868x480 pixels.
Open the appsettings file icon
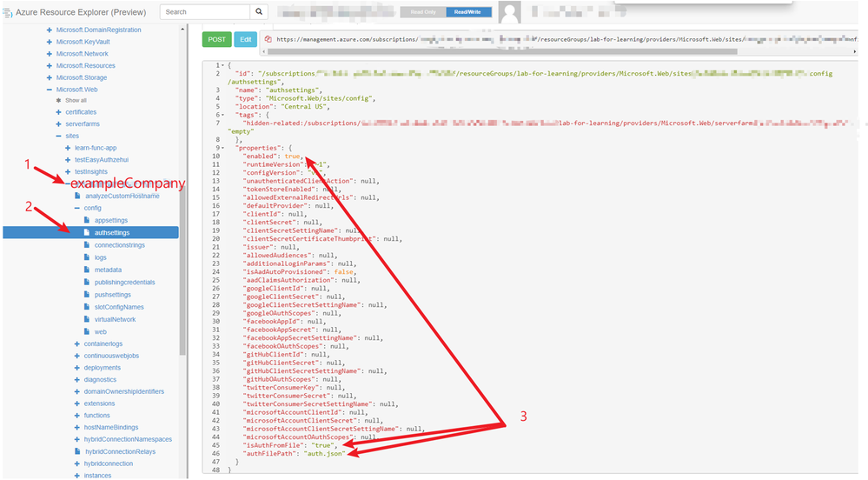[x=87, y=220]
